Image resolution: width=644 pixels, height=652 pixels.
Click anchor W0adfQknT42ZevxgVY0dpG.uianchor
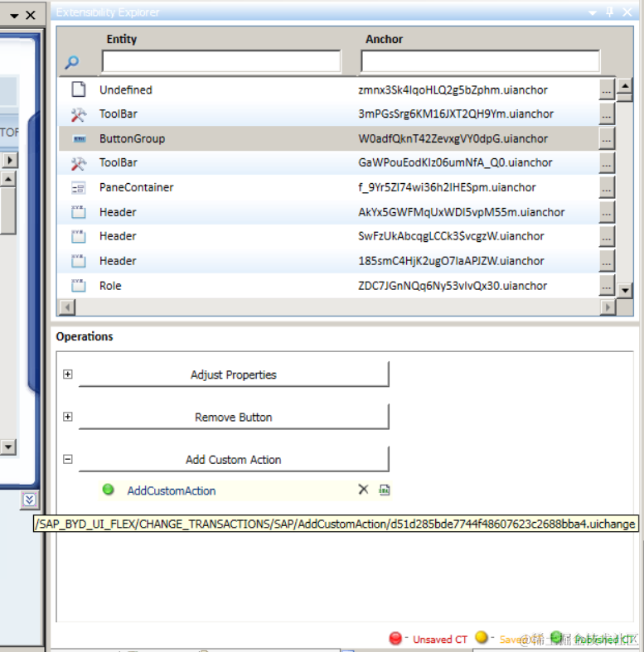click(x=453, y=139)
